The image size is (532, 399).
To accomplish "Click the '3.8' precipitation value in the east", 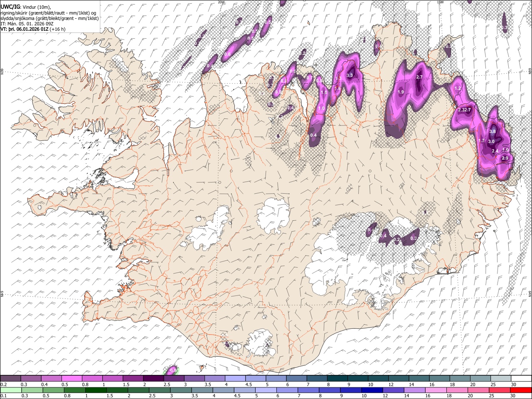I will pos(493,131).
